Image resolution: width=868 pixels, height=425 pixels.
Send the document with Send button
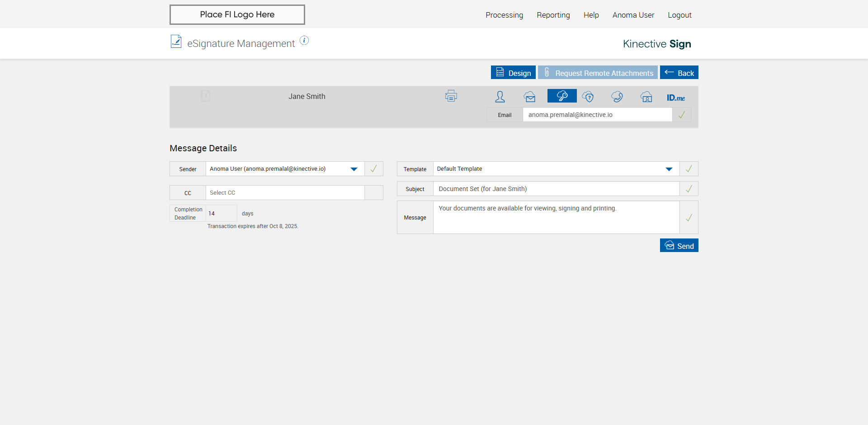[679, 245]
